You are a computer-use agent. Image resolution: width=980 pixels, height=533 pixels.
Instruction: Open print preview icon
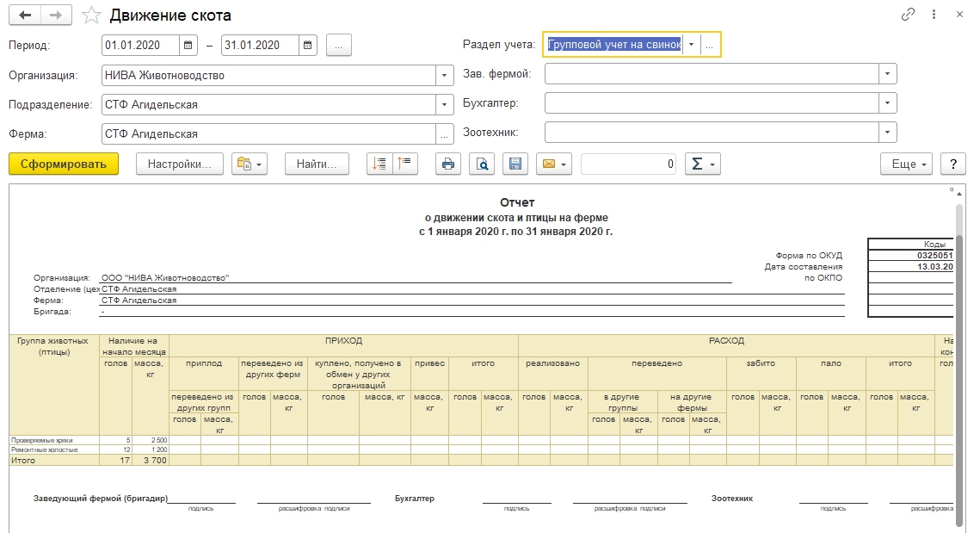point(482,164)
